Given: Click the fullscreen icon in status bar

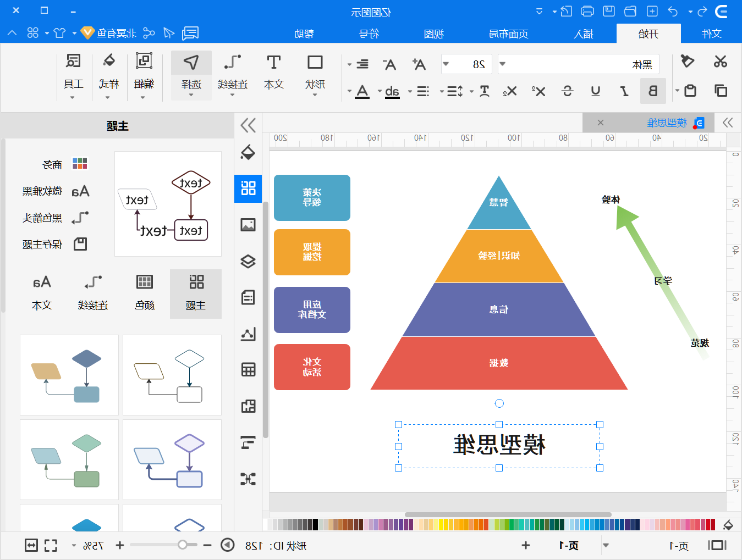Looking at the screenshot, I should (x=51, y=545).
